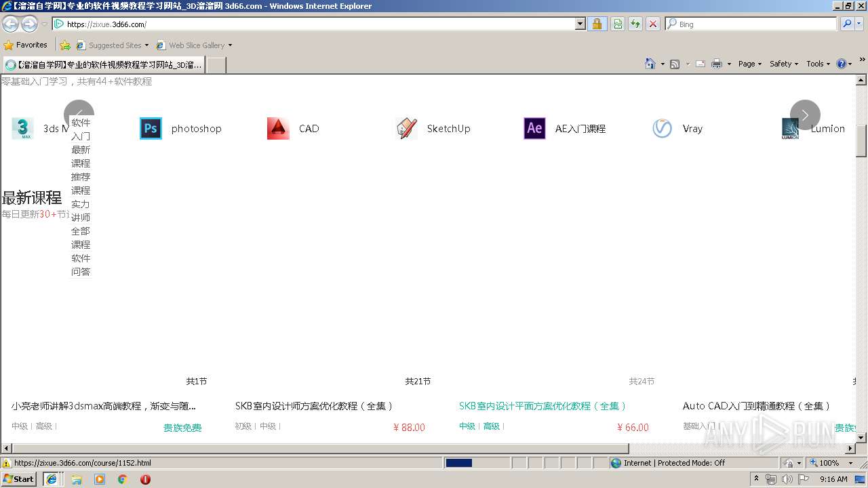Open the Print options dropdown arrow
Image resolution: width=868 pixels, height=488 pixels.
pyautogui.click(x=729, y=64)
